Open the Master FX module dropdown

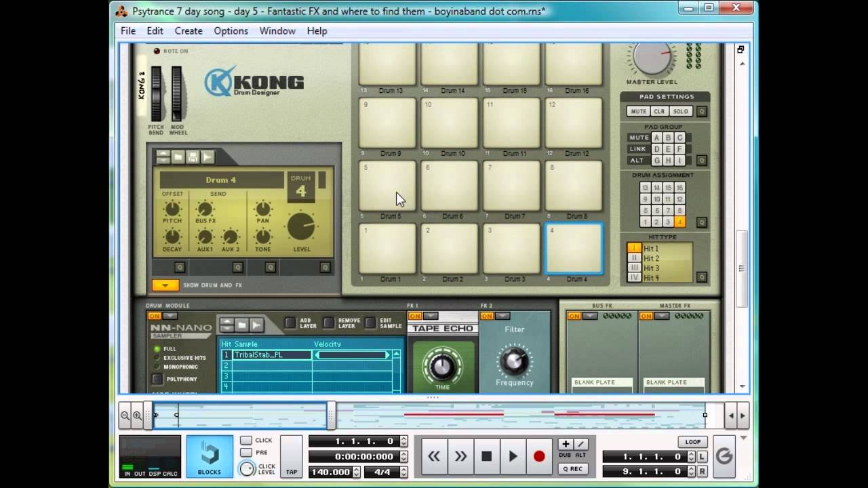[663, 316]
